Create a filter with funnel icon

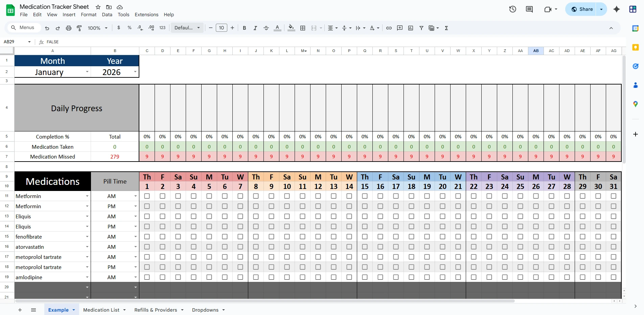[x=421, y=28]
